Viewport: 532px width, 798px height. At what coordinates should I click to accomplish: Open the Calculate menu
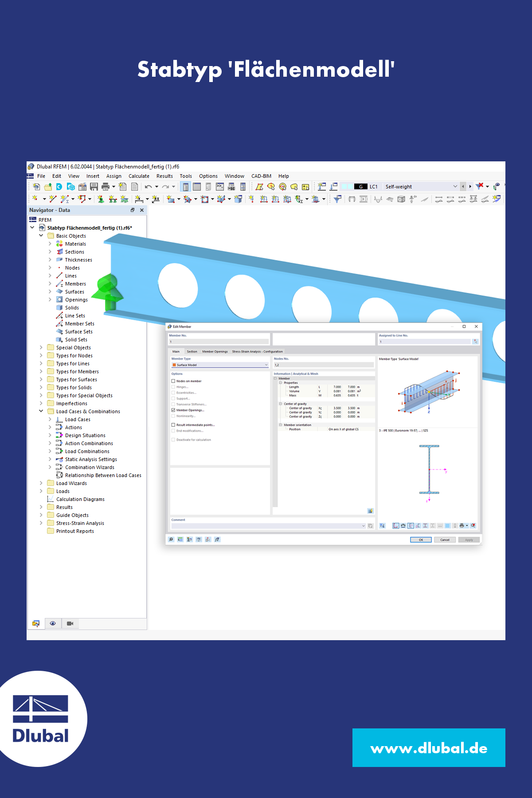tap(139, 176)
